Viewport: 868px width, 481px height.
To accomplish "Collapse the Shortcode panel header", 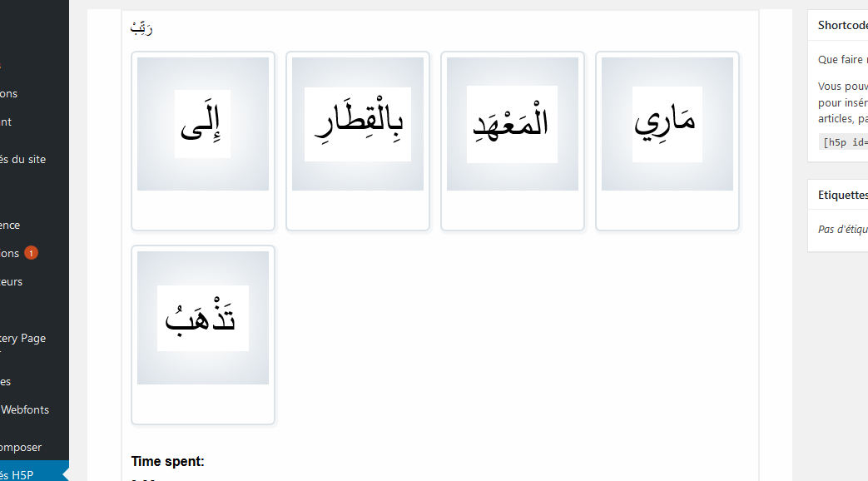I will pyautogui.click(x=837, y=25).
